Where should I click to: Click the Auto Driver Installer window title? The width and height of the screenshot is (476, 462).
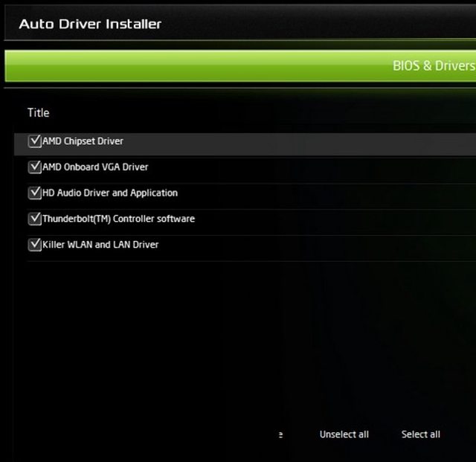90,24
